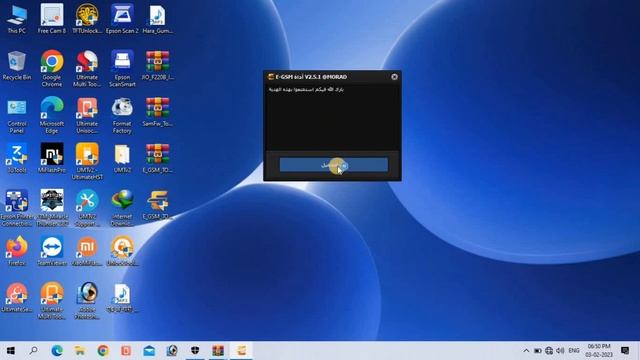Open File Explorer from the taskbar

pos(80,351)
